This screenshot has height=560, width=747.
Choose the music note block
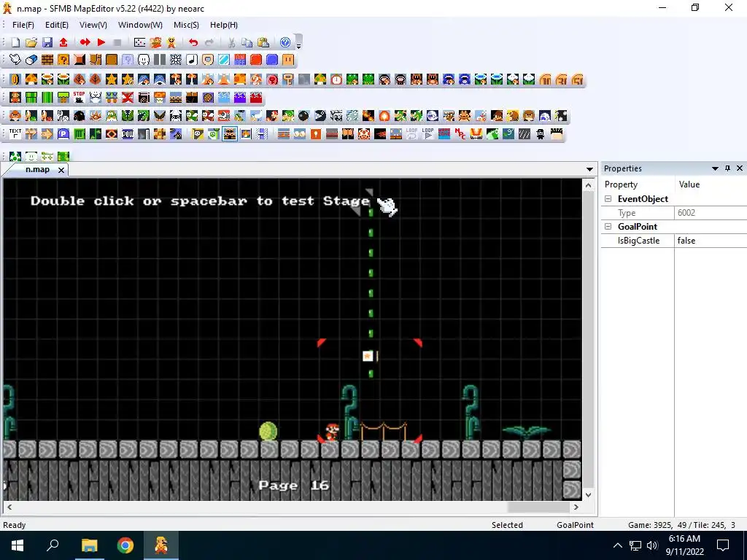192,60
